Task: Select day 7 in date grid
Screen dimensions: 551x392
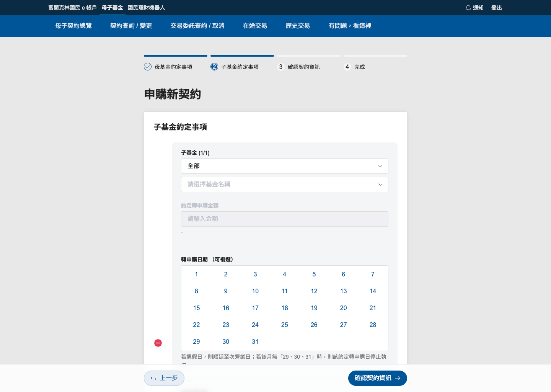Action: pyautogui.click(x=373, y=274)
